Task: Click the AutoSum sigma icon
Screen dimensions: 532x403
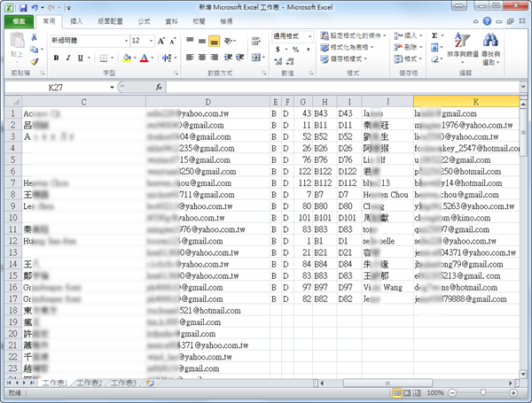Action: pyautogui.click(x=434, y=36)
